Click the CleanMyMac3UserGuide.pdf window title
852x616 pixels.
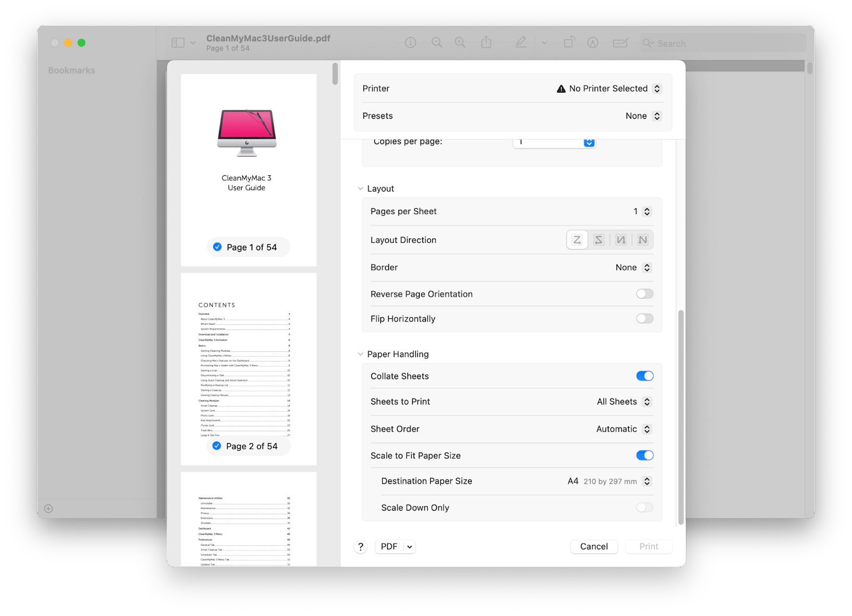268,38
